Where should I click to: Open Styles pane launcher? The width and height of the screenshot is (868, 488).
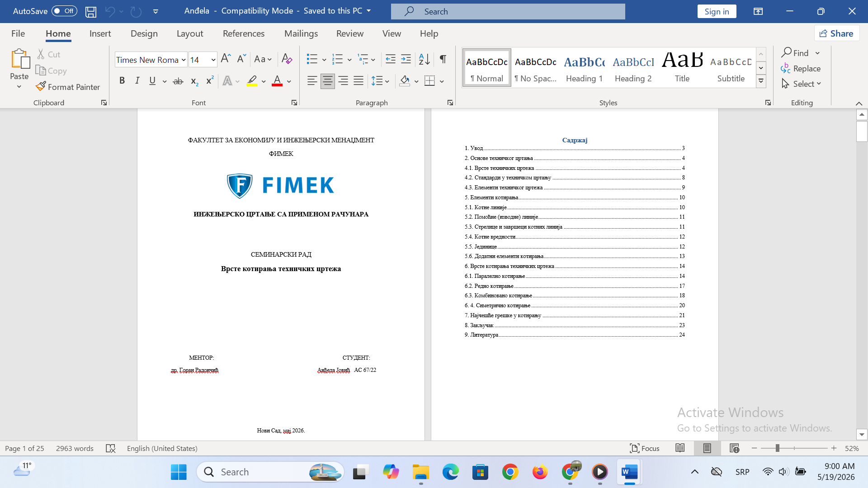768,103
